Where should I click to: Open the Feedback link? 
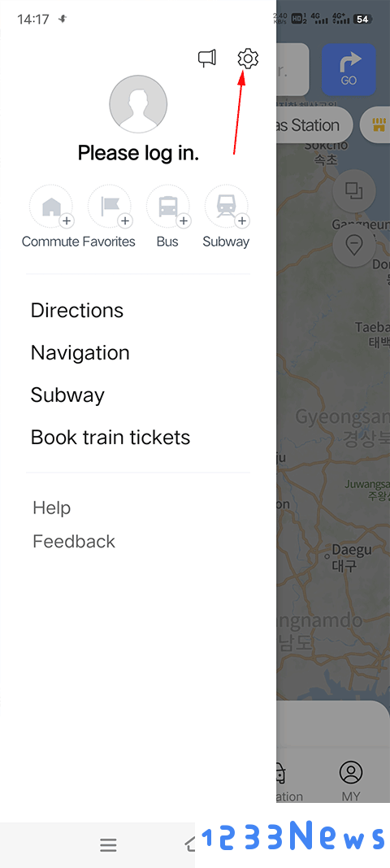(x=74, y=542)
